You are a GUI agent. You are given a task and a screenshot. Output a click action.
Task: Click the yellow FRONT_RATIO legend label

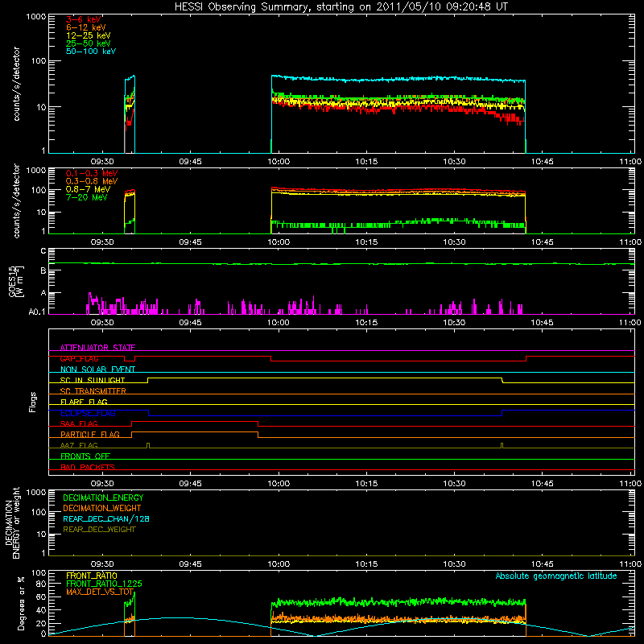[x=92, y=576]
